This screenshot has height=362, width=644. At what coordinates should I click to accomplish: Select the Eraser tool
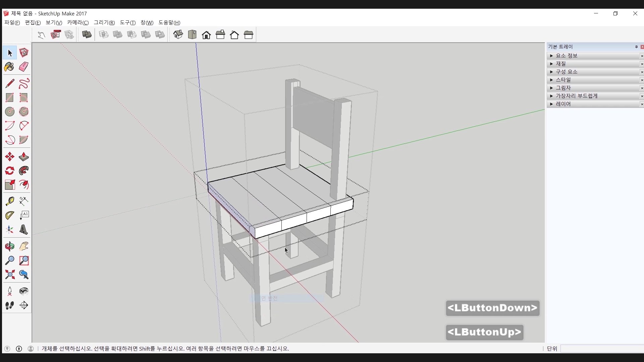23,67
